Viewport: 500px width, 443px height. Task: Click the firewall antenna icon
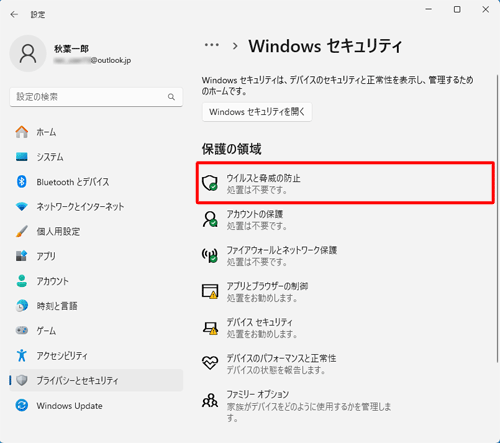(210, 255)
